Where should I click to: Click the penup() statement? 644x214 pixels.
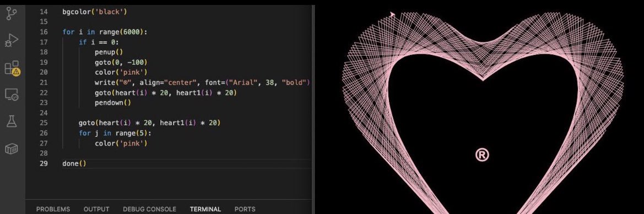click(x=109, y=52)
